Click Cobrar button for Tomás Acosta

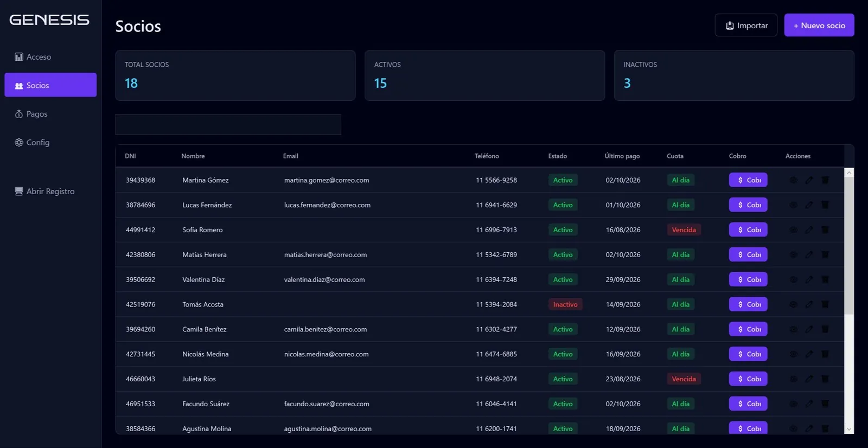(748, 304)
